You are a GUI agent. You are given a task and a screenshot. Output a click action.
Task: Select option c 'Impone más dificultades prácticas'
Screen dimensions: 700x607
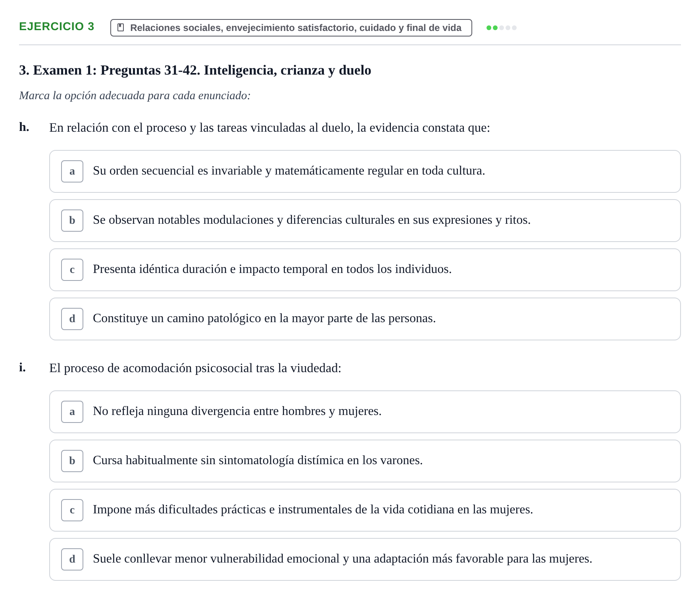click(365, 510)
